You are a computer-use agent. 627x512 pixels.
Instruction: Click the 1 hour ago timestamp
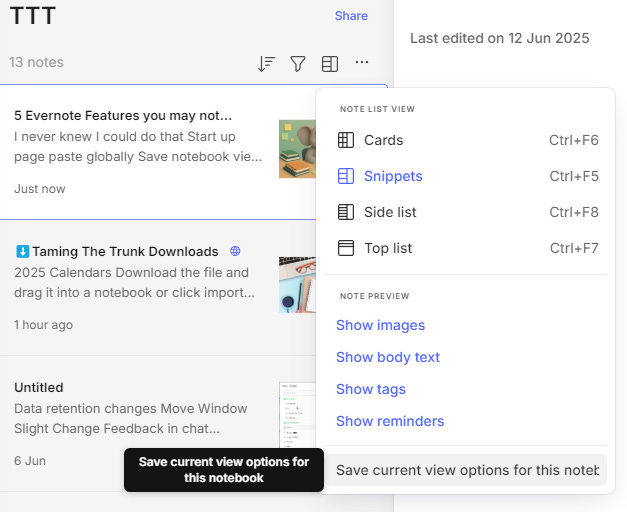pyautogui.click(x=43, y=325)
